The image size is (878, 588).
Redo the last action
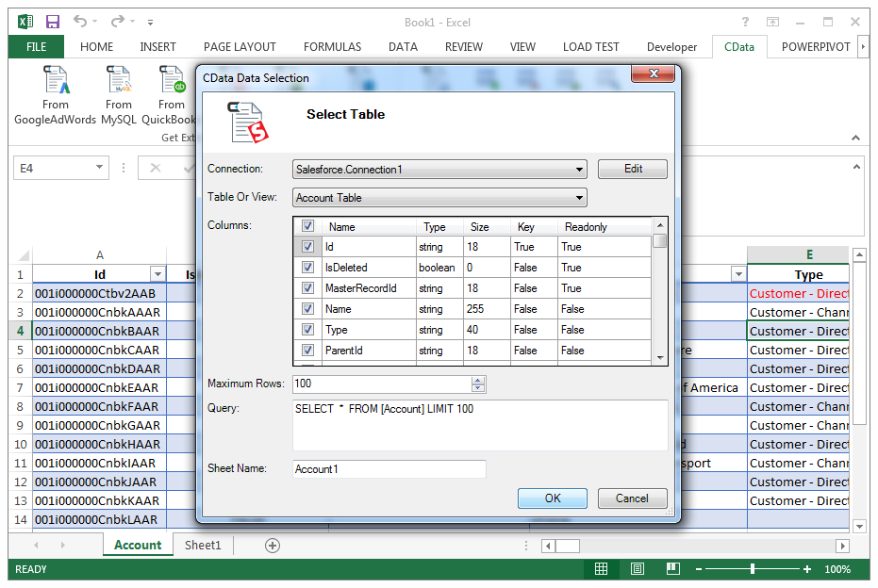click(x=118, y=22)
